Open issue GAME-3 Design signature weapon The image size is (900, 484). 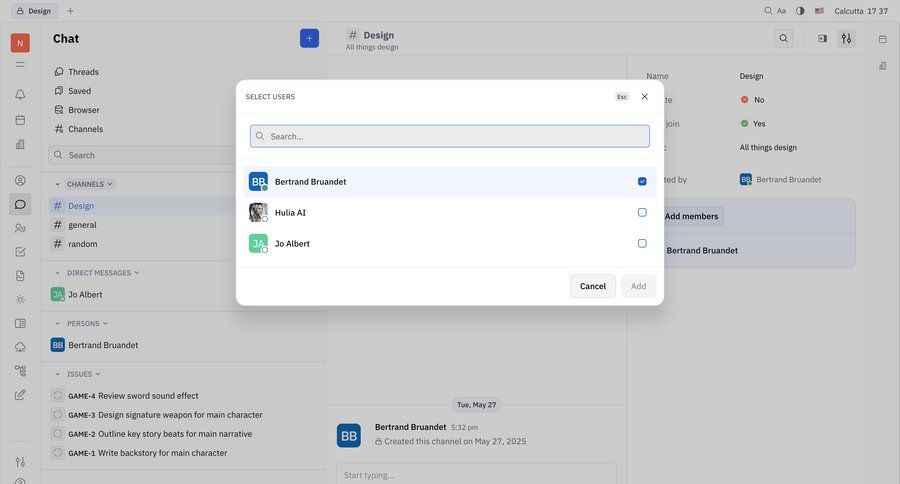pyautogui.click(x=186, y=415)
